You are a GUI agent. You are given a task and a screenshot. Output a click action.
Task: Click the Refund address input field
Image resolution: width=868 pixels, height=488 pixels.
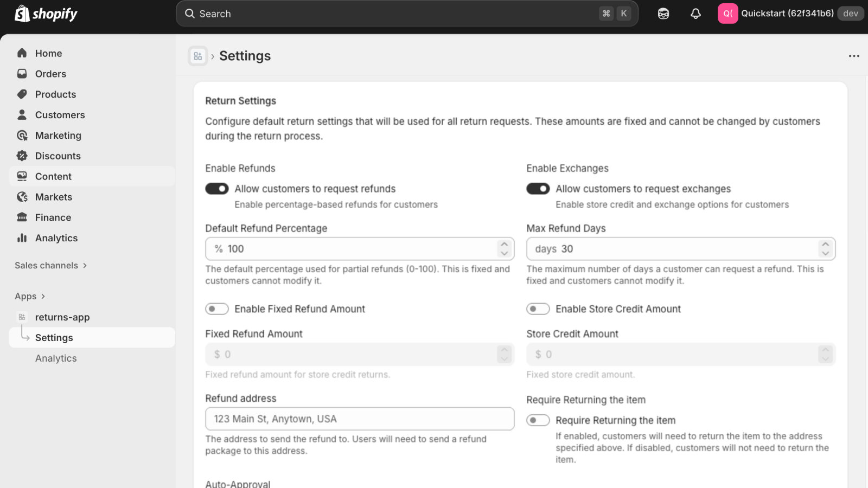point(359,419)
